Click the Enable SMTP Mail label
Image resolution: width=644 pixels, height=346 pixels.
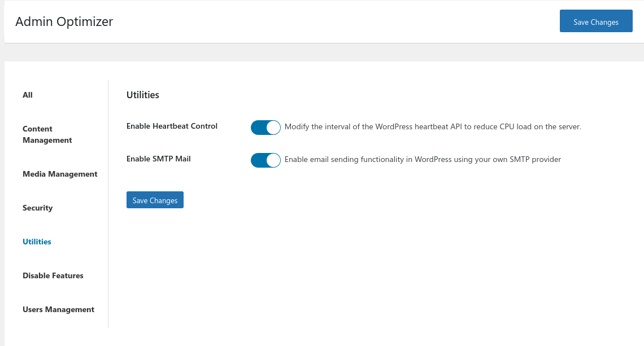[159, 159]
